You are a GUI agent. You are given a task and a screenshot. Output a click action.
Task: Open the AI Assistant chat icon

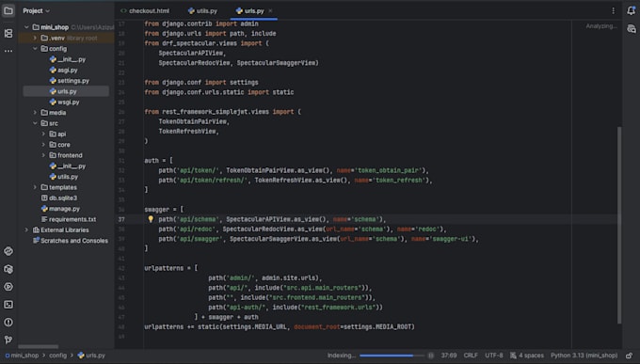pos(631,29)
